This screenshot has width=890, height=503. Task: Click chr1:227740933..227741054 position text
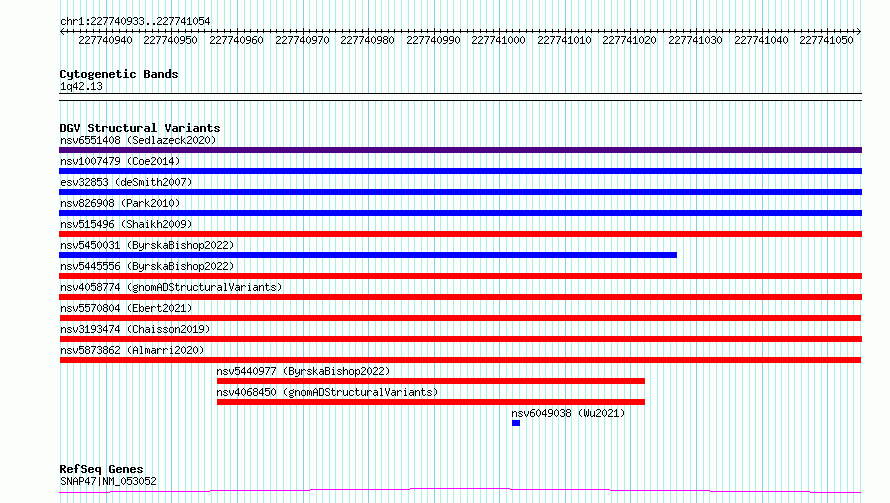point(135,21)
